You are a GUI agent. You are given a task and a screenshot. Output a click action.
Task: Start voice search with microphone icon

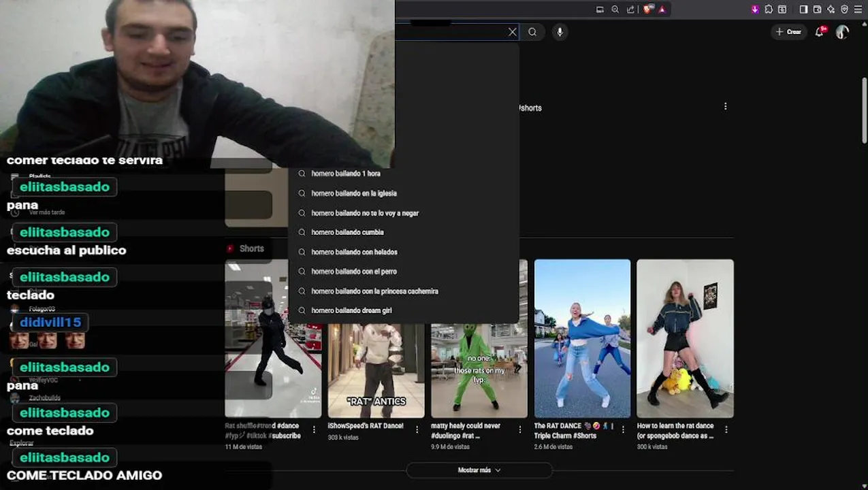[560, 31]
